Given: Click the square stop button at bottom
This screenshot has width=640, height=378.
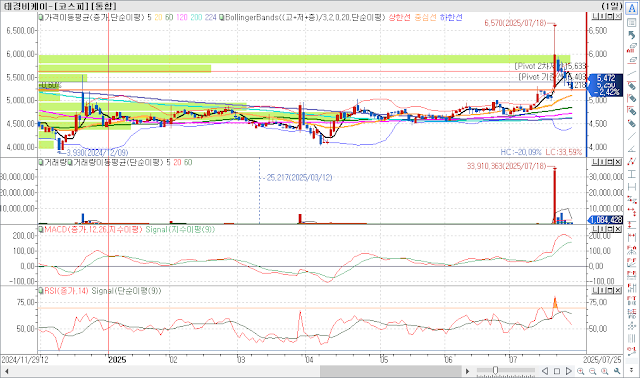Looking at the screenshot, I should click(557, 371).
